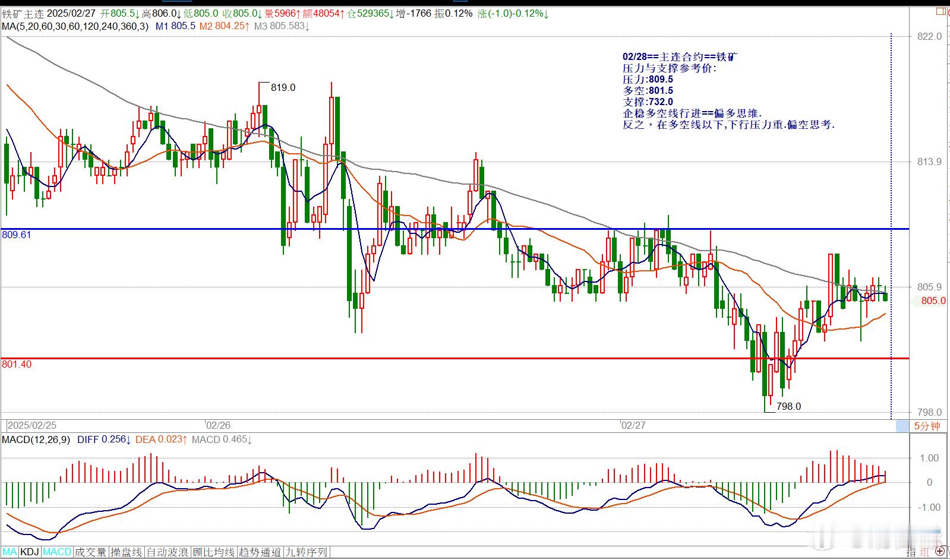Select the MACD indicator tab
Screen dimensions: 950x560
click(57, 552)
